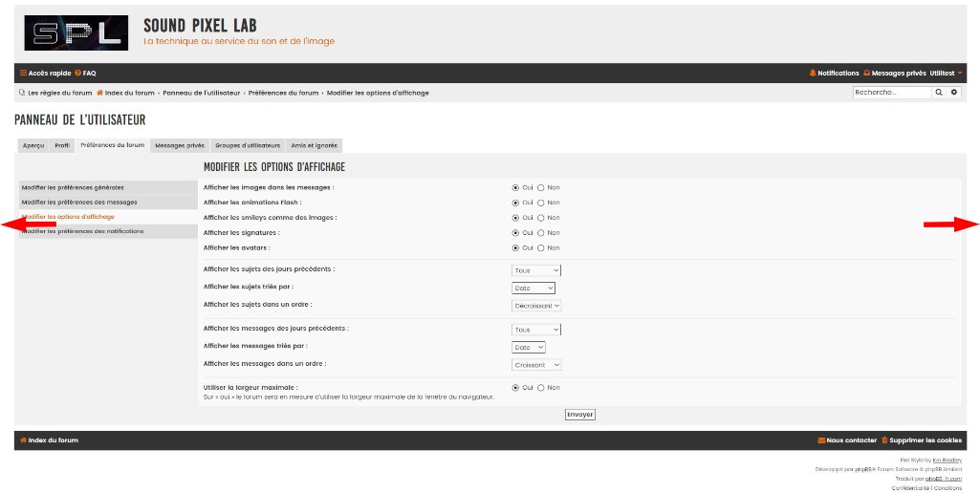980x493 pixels.
Task: Open Notifications bell icon
Action: [813, 73]
